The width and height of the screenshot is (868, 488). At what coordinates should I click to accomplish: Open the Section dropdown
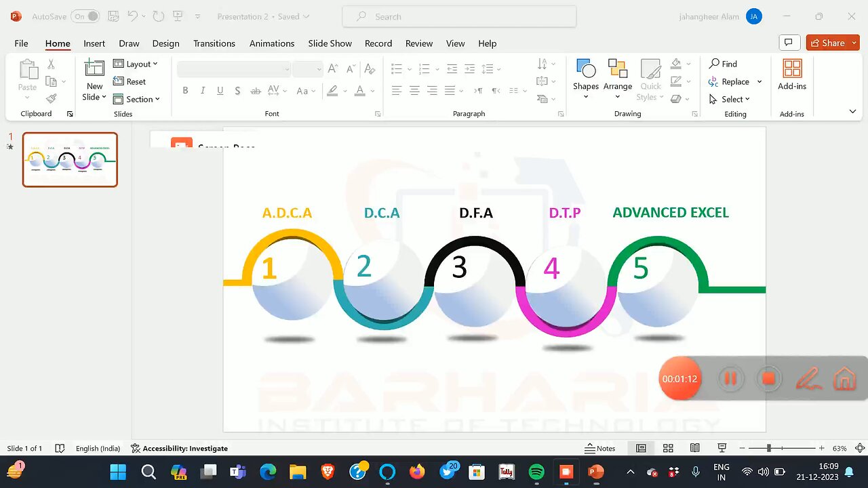pos(136,99)
